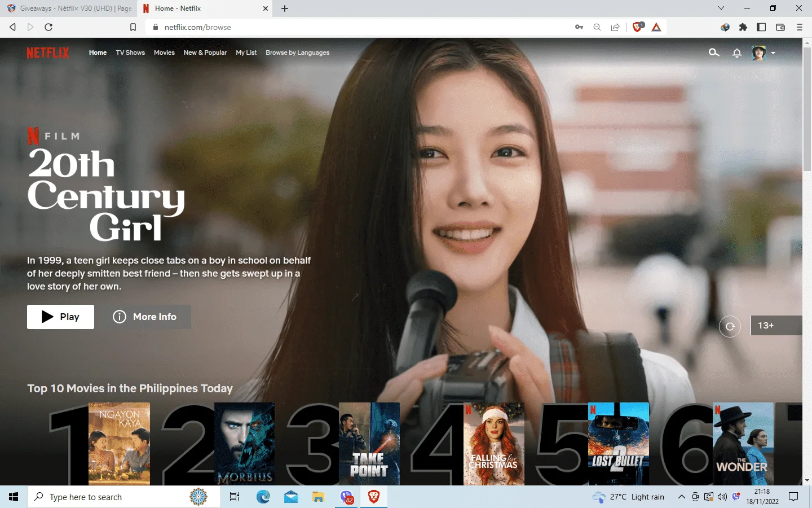Click the profile avatar picture

coord(759,52)
